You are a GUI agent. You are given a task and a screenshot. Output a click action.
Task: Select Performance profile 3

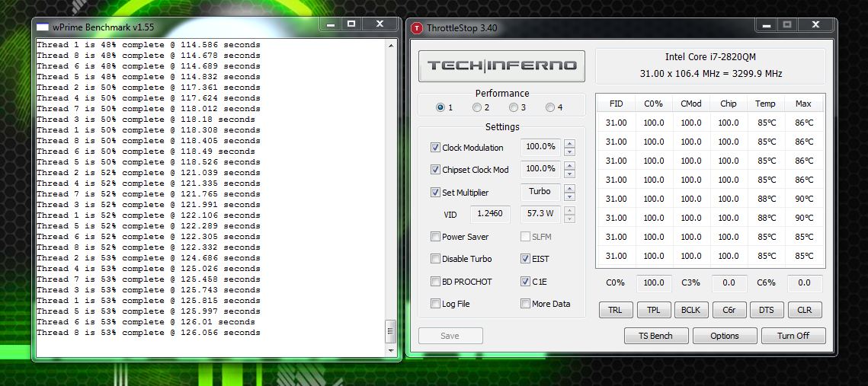tap(513, 107)
